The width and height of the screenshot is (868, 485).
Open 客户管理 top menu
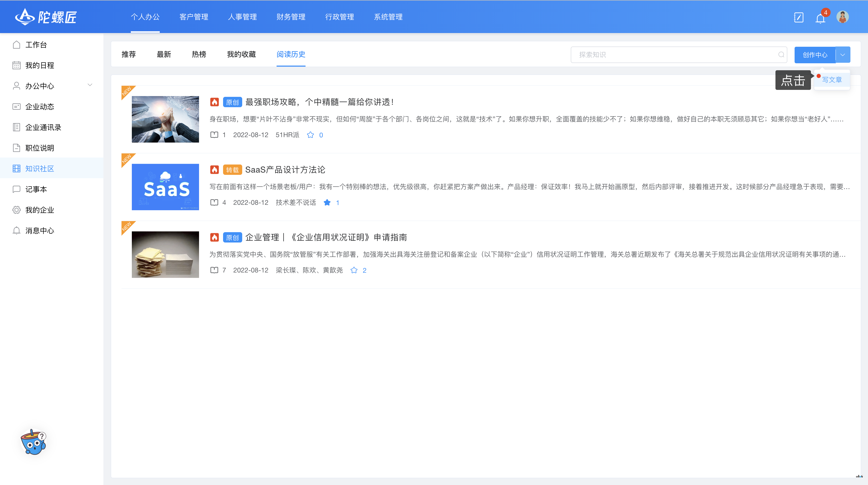point(194,17)
